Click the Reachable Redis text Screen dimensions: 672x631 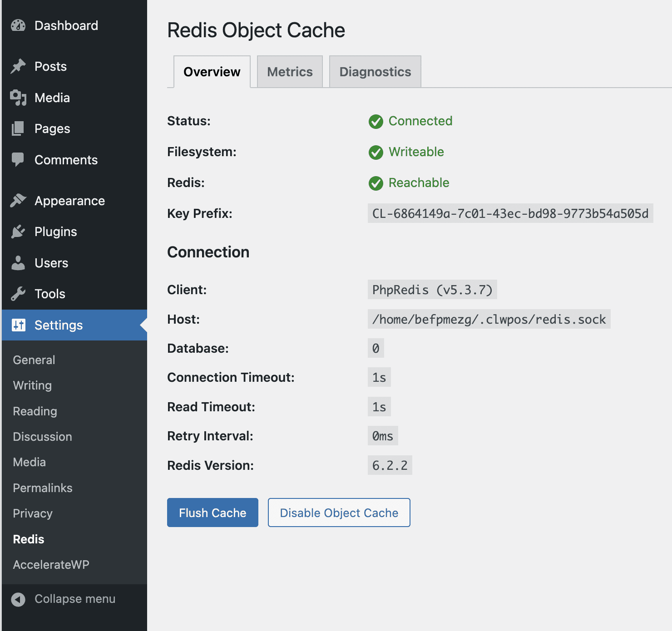click(419, 183)
